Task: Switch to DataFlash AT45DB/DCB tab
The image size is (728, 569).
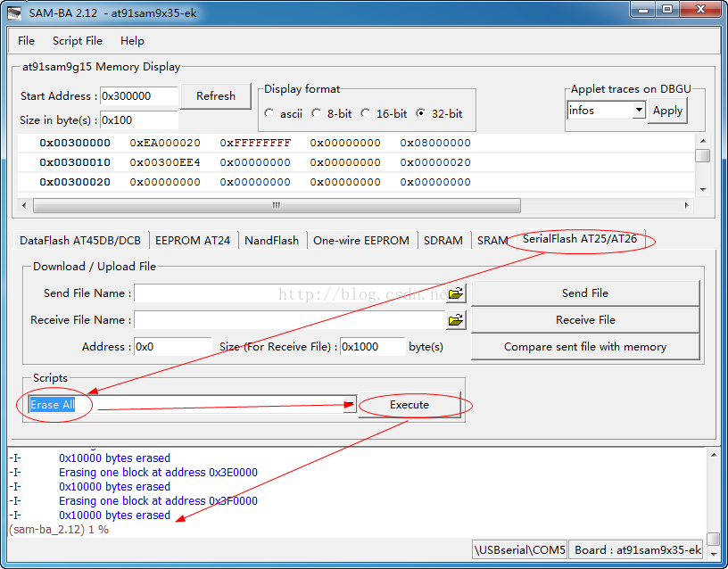Action: (x=80, y=241)
